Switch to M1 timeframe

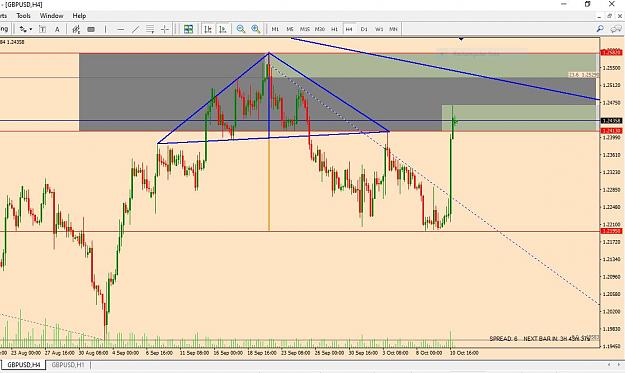pos(275,29)
